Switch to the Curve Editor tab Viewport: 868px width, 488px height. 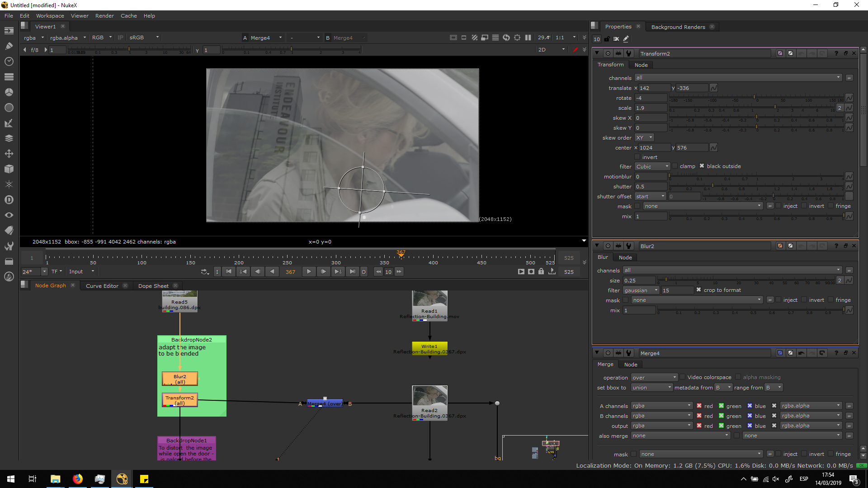click(102, 286)
